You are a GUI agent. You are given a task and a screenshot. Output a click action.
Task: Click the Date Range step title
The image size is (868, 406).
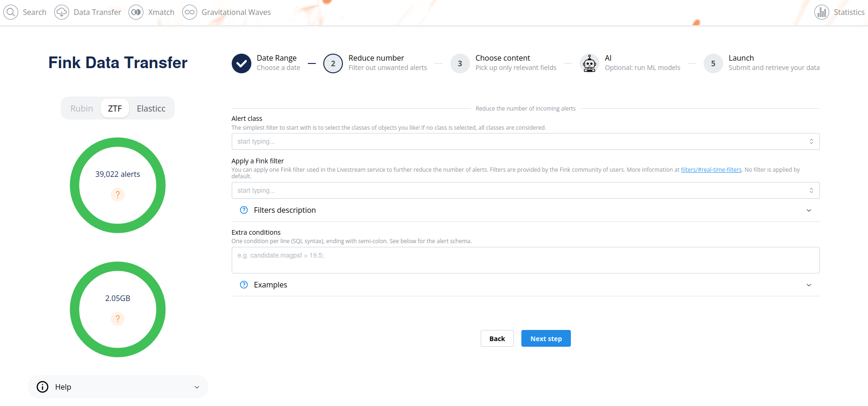click(277, 58)
